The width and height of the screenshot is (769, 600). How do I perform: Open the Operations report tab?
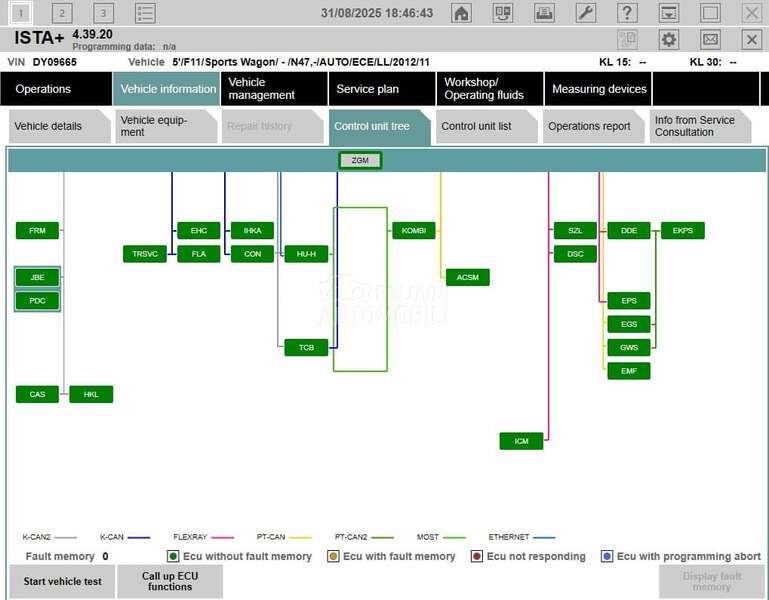click(589, 126)
